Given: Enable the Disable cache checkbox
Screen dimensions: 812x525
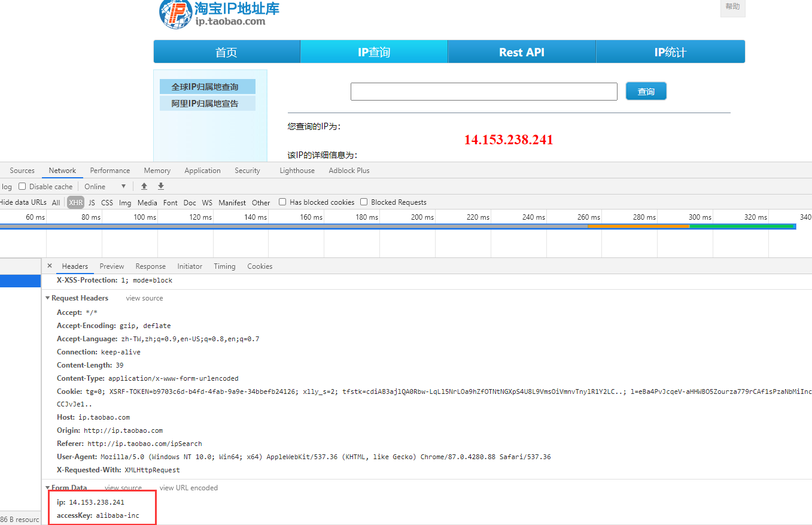Looking at the screenshot, I should (x=22, y=186).
